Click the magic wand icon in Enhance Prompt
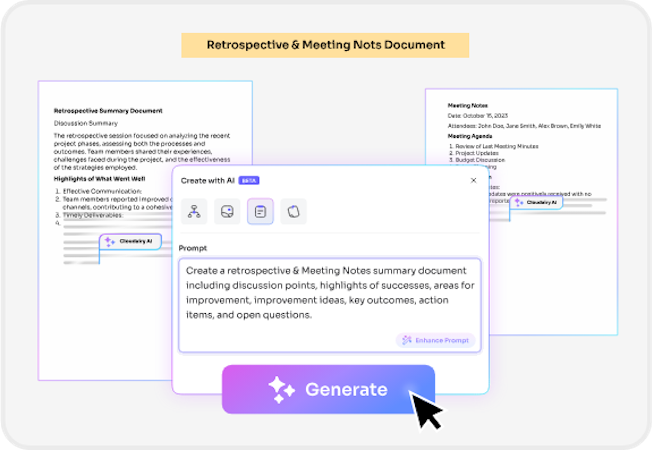Image resolution: width=653 pixels, height=450 pixels. pyautogui.click(x=407, y=340)
